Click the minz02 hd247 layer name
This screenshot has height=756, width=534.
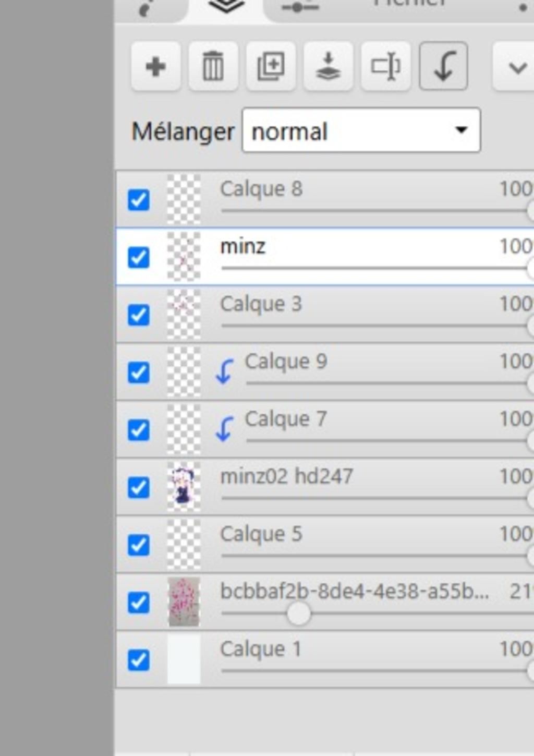287,476
